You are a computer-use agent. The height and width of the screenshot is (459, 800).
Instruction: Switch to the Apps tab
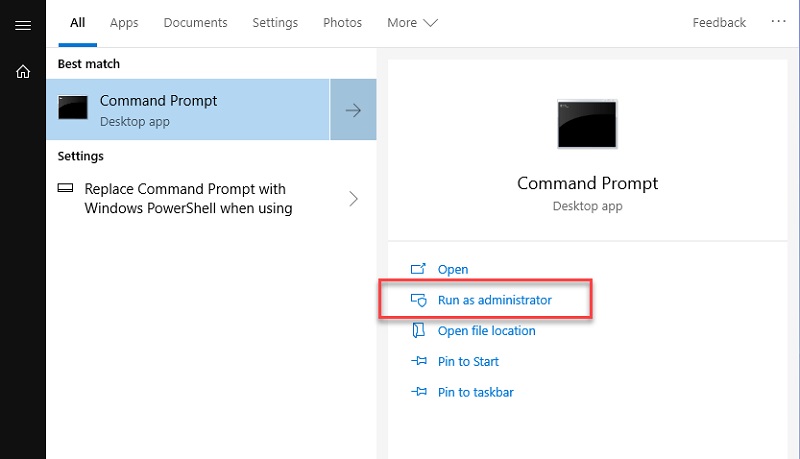[x=124, y=23]
